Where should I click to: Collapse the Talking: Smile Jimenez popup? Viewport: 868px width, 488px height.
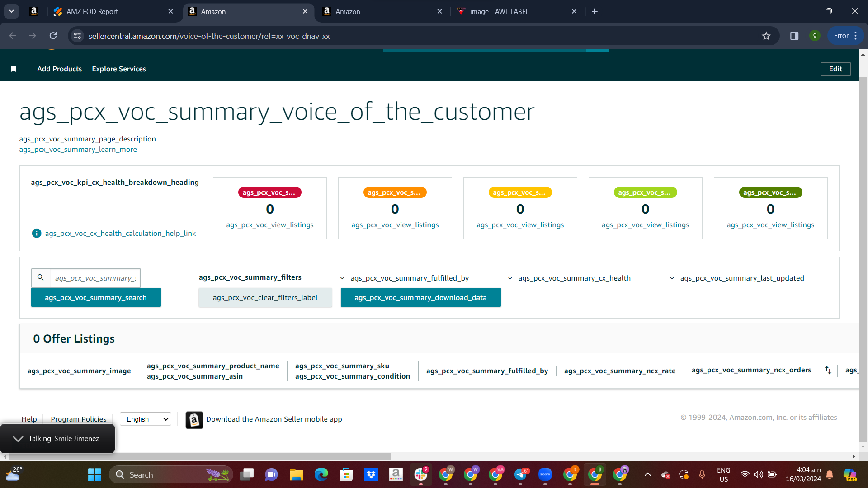click(18, 439)
